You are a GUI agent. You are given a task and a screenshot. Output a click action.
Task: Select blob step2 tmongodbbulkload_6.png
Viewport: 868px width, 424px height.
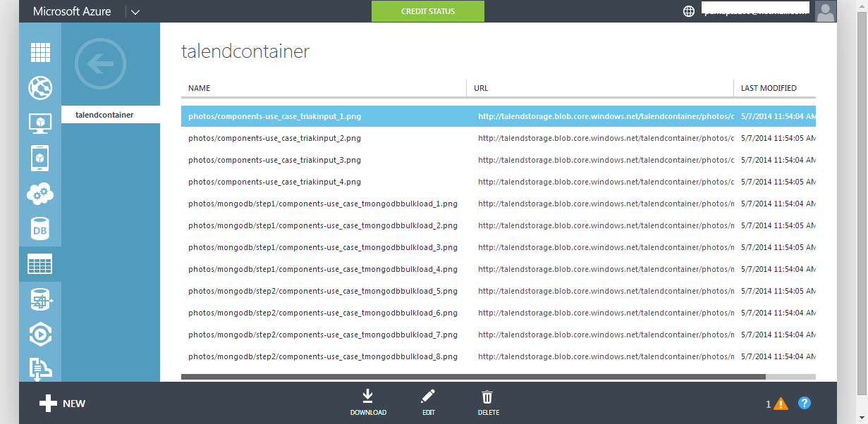[x=323, y=313]
